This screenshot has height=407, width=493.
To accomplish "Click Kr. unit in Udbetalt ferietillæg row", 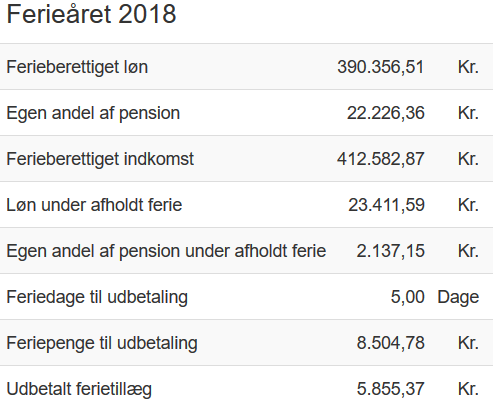I will click(468, 389).
